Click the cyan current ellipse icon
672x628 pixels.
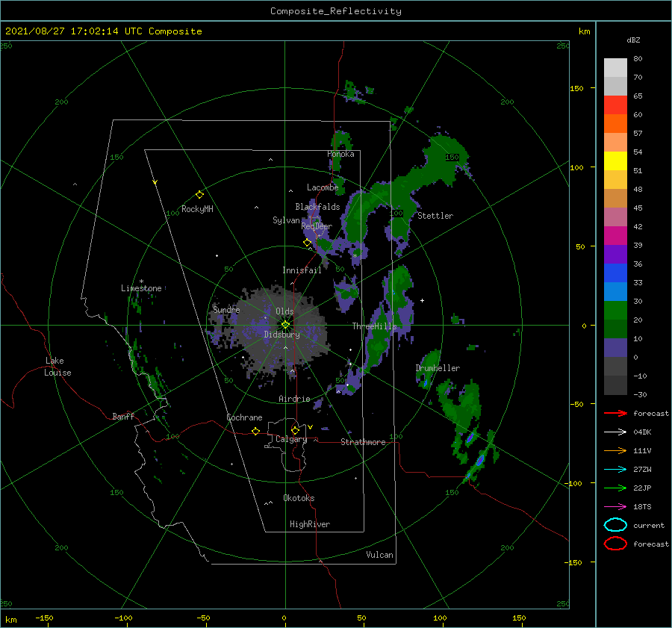pos(615,525)
